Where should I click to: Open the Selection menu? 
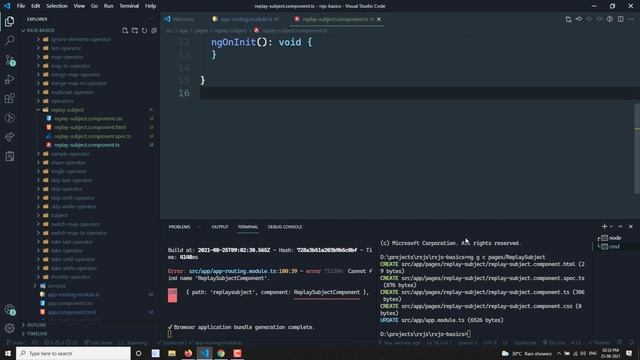click(x=57, y=6)
